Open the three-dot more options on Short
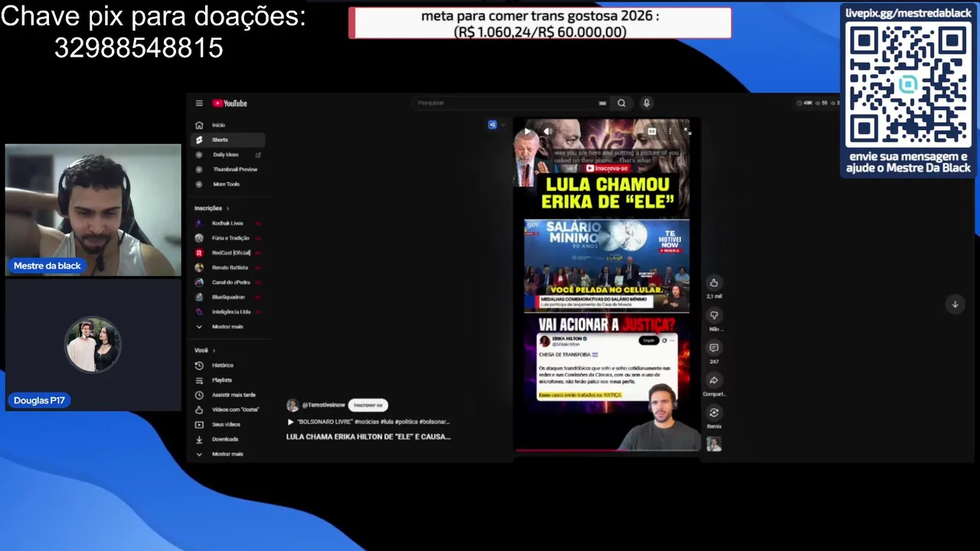Viewport: 980px width, 551px height. 670,132
